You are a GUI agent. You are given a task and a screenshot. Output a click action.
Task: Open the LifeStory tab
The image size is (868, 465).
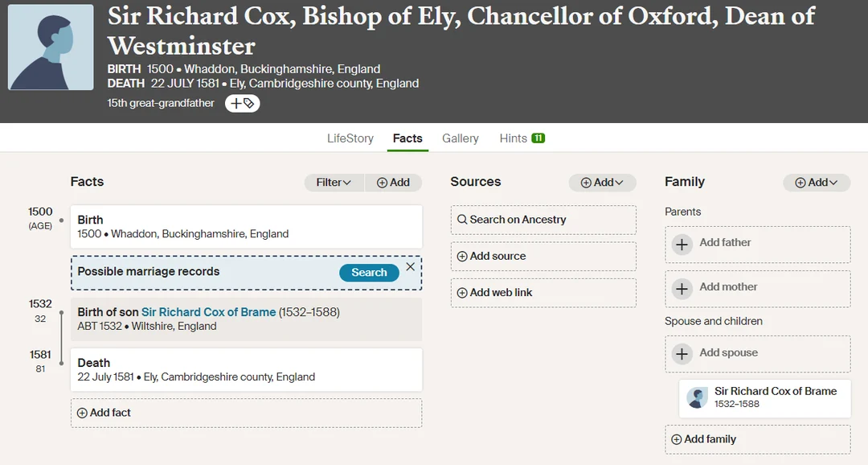350,138
